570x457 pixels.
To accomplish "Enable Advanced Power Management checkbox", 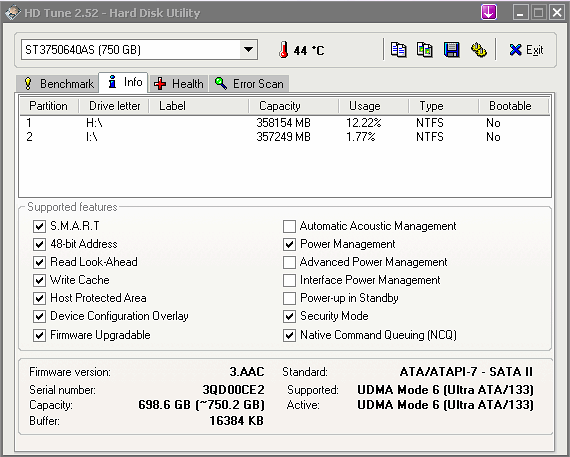I will [x=289, y=262].
